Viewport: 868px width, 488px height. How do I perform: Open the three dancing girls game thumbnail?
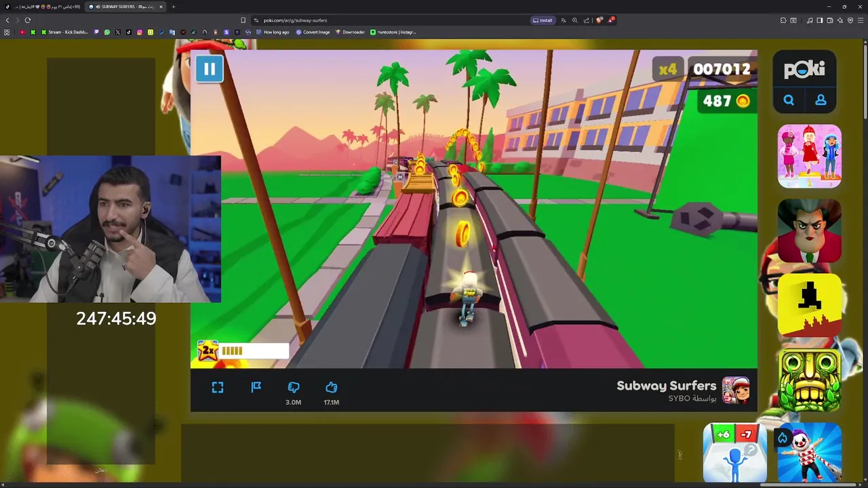click(810, 156)
